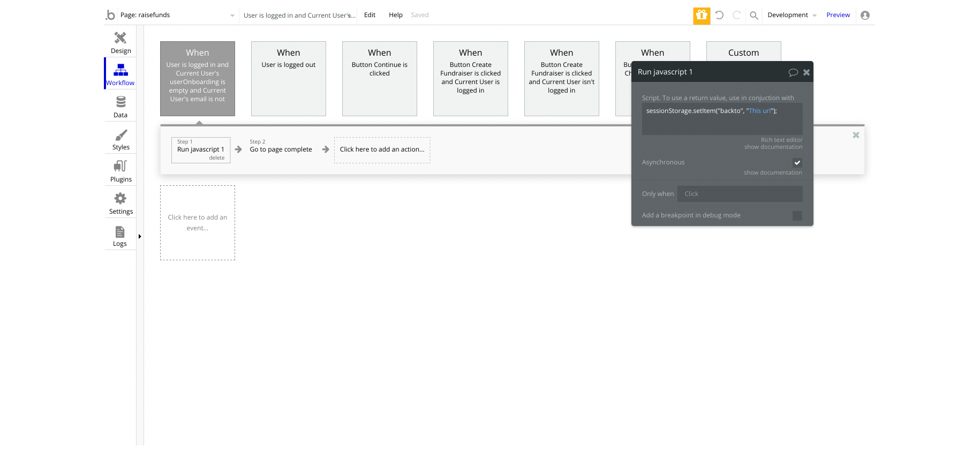Open the Help menu
The height and width of the screenshot is (452, 980).
pyautogui.click(x=396, y=15)
